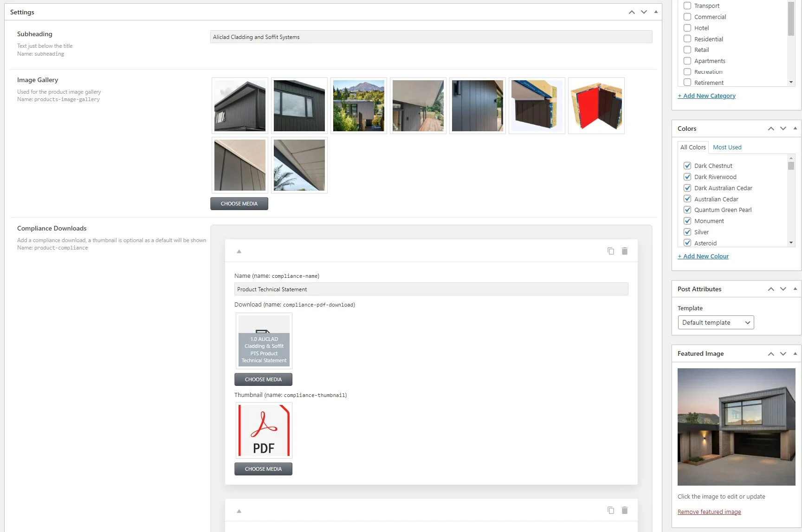Screen dimensions: 802x532
Task: Move Post Attributes panel down
Action: point(783,289)
